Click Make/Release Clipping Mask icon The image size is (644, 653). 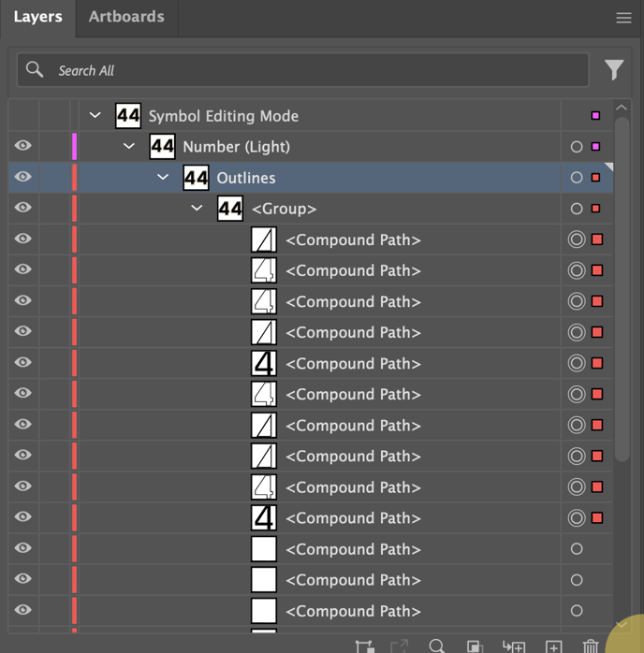point(475,646)
